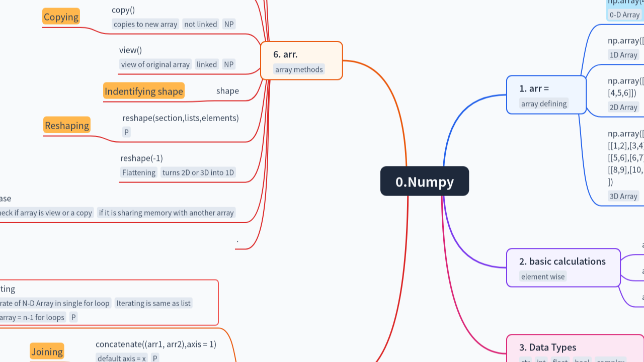644x362 pixels.
Task: Select the '1. arr =' array defining node
Action: tap(546, 95)
